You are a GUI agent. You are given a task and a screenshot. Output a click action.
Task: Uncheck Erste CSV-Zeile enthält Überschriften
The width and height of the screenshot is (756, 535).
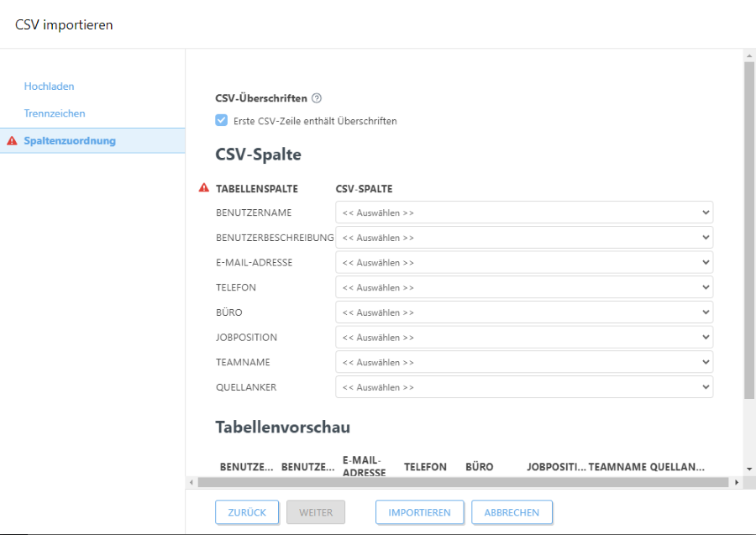[x=221, y=120]
